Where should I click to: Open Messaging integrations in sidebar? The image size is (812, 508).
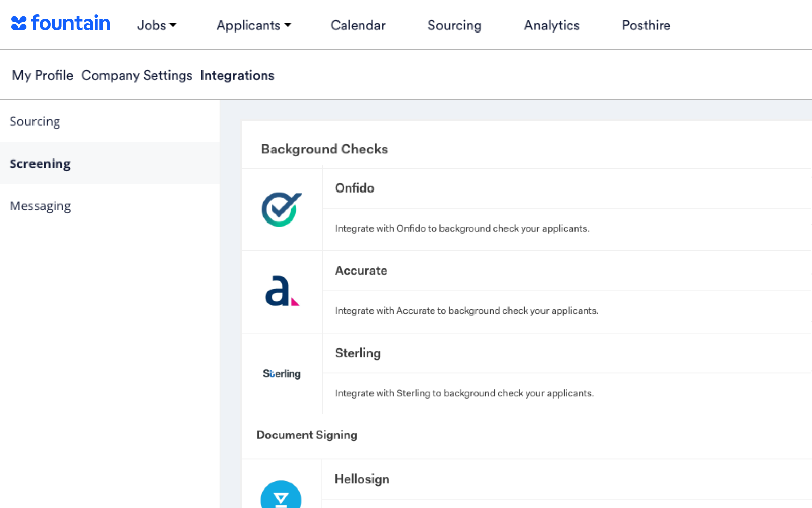coord(41,206)
